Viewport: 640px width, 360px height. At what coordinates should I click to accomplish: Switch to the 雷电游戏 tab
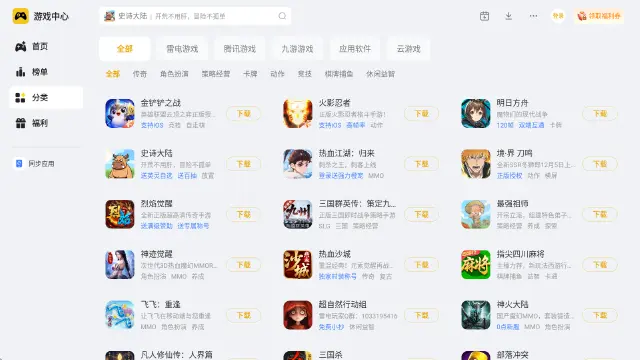tap(182, 49)
